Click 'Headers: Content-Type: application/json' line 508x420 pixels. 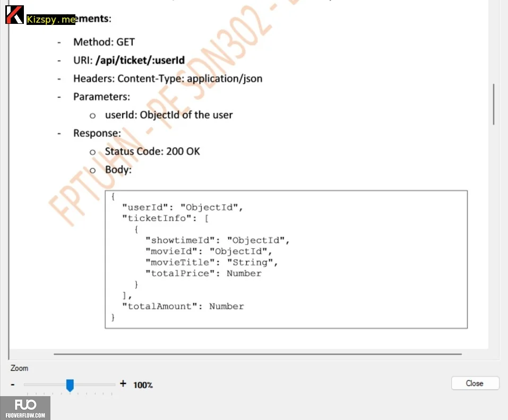(x=168, y=78)
